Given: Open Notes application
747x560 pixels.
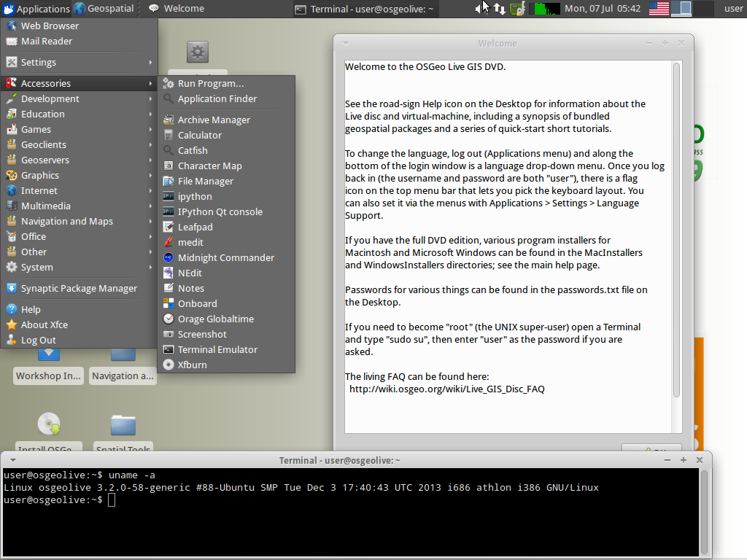Looking at the screenshot, I should (x=226, y=288).
